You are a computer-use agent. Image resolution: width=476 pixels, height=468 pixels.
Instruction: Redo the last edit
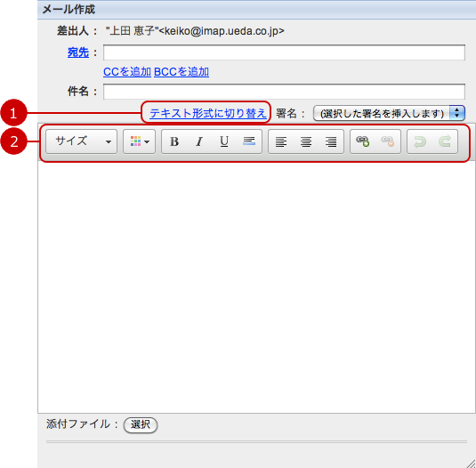(x=445, y=141)
